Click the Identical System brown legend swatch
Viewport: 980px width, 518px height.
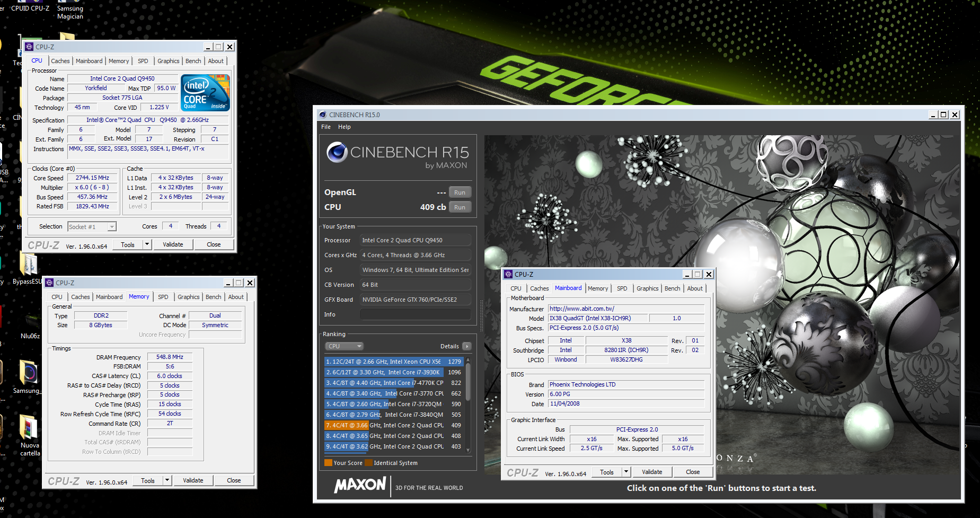[x=368, y=463]
